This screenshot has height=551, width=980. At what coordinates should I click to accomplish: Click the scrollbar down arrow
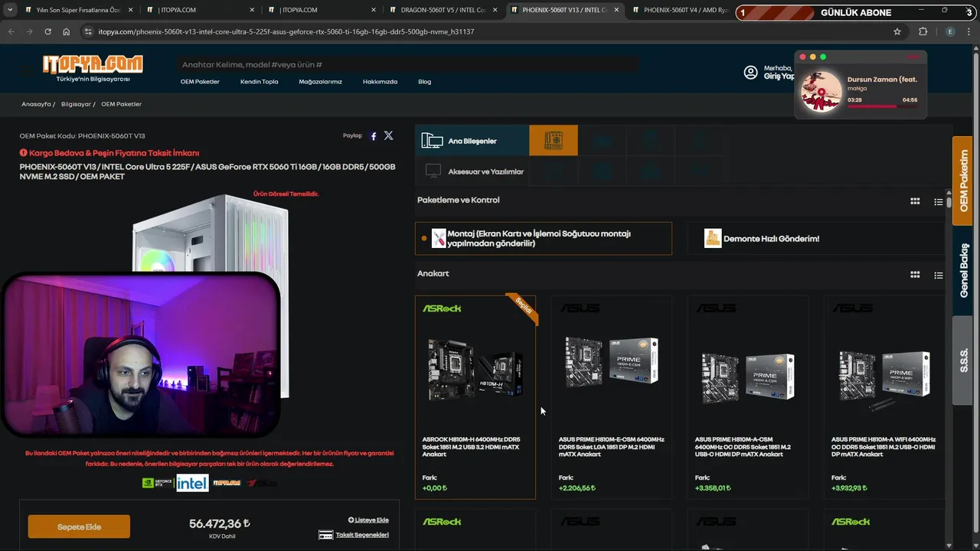point(949,546)
